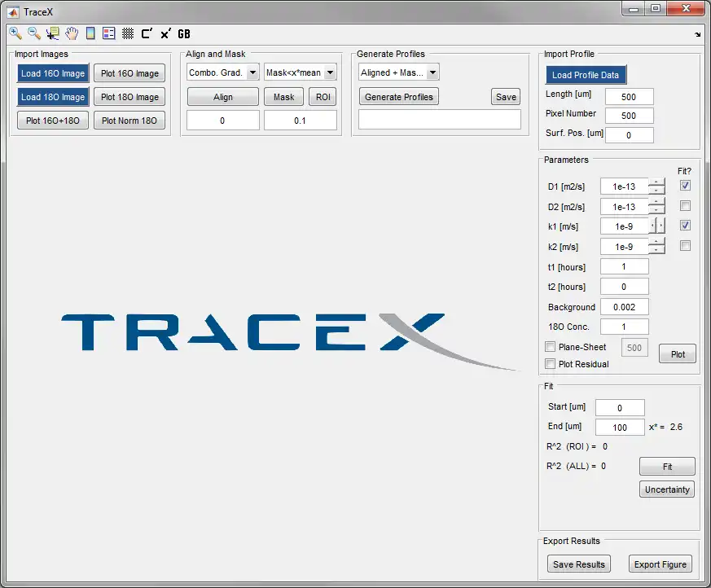Insert colorbar using toolbar icon
This screenshot has height=588, width=711.
coord(90,33)
